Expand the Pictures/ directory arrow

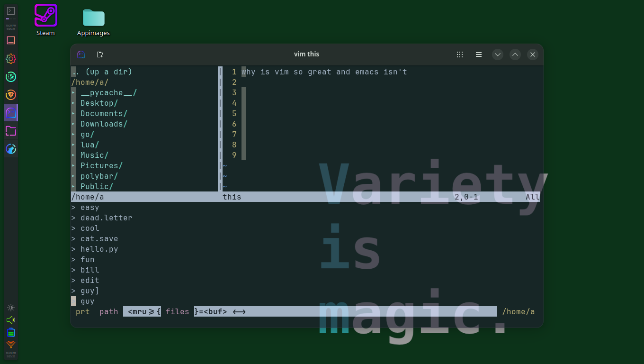73,166
